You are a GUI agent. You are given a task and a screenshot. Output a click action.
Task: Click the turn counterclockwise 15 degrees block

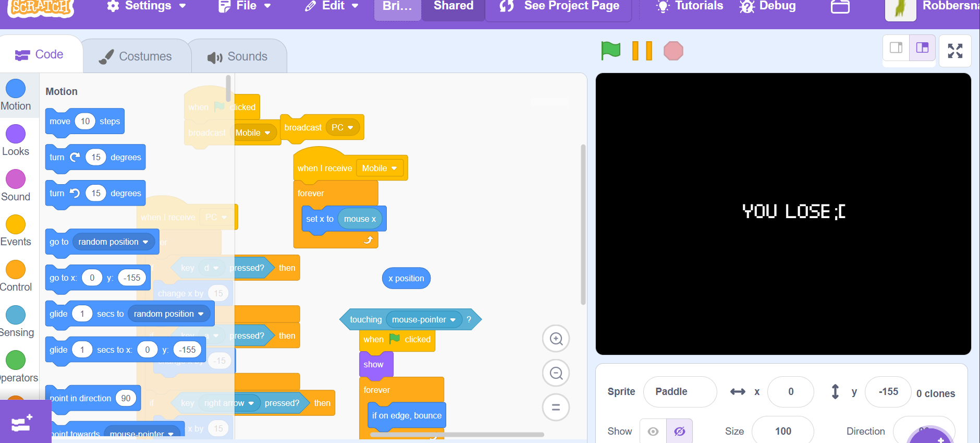pos(95,194)
